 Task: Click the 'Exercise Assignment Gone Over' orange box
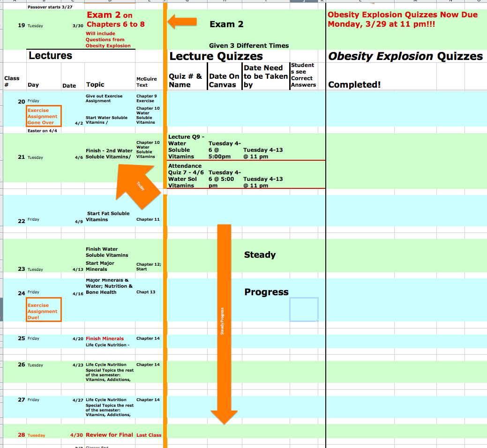43,116
